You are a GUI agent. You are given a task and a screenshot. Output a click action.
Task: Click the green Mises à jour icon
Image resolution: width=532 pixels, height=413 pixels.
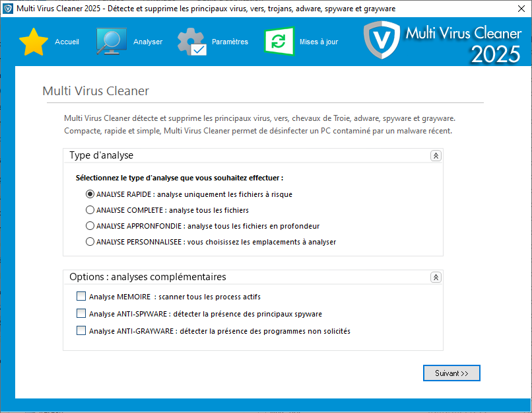tap(279, 42)
